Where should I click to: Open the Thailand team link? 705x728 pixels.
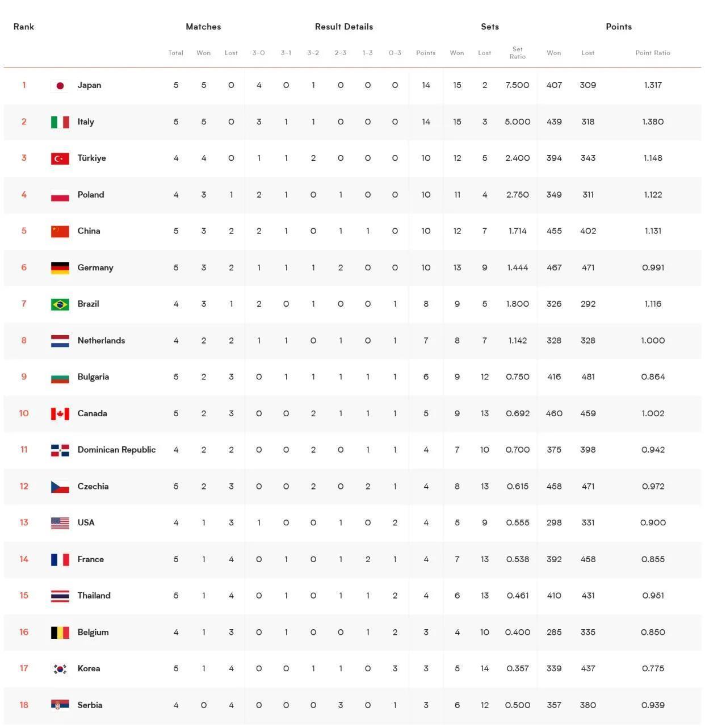[x=94, y=596]
